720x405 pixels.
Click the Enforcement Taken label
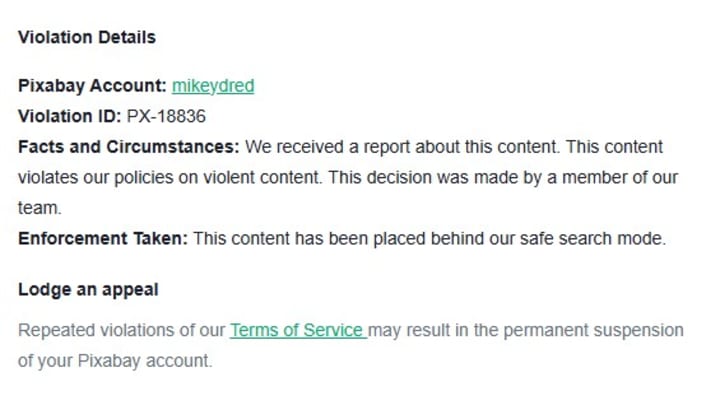pos(103,239)
